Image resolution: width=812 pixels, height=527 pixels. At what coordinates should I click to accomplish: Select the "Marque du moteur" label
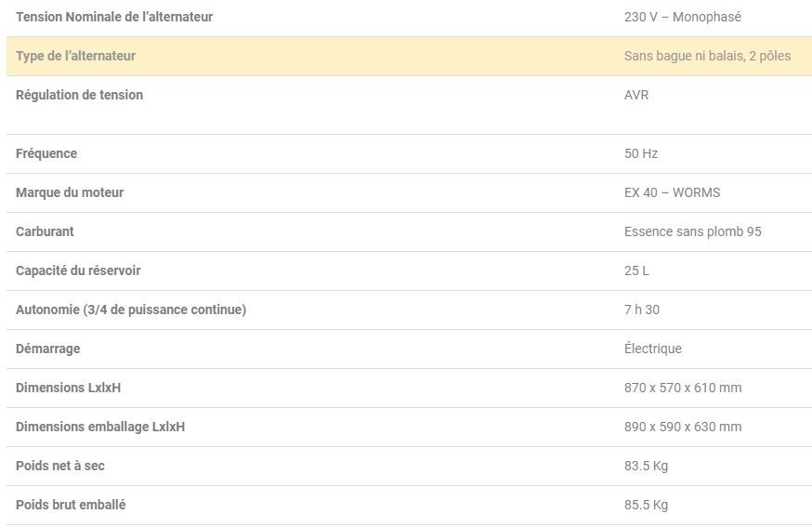[x=70, y=192]
